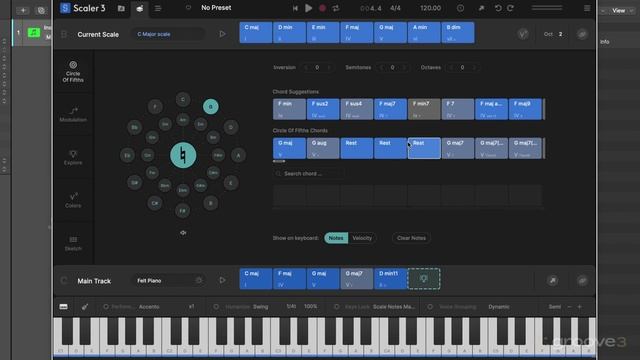Toggle the loop playback icon

pos(336,8)
